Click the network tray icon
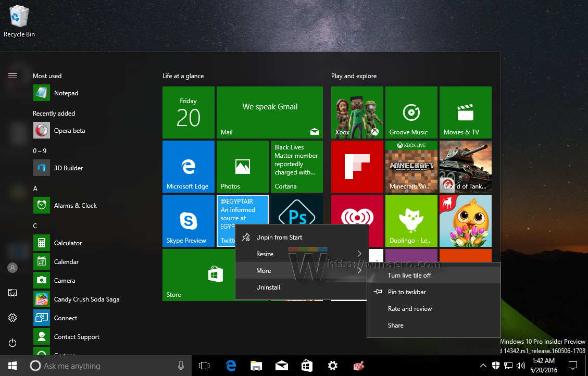Screen dimensions: 588x376 pyautogui.click(x=508, y=366)
